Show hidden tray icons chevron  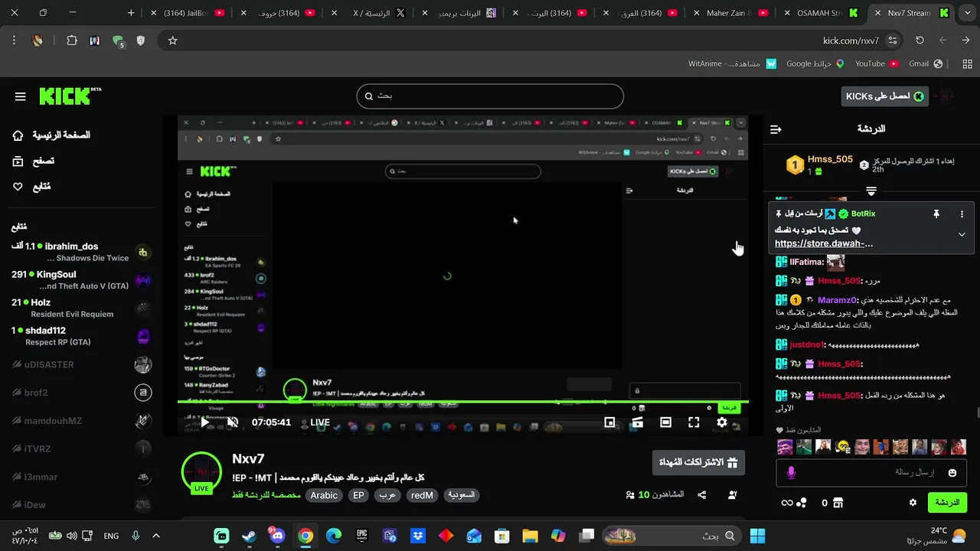156,536
